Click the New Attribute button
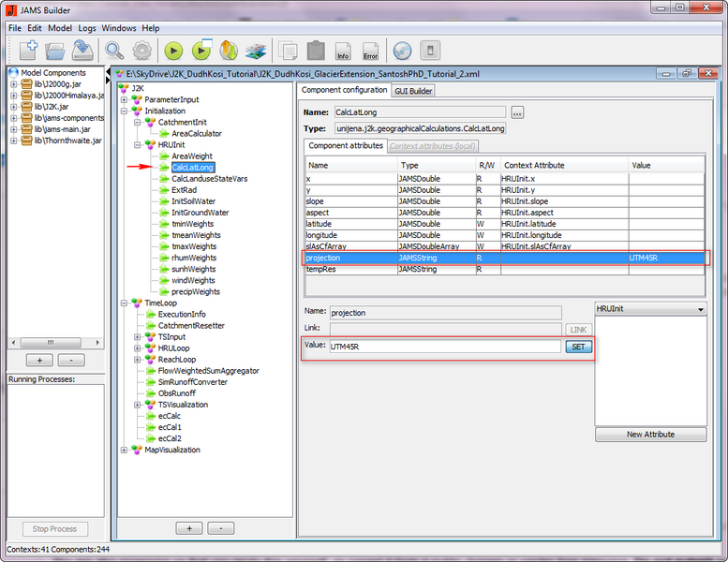The width and height of the screenshot is (728, 562). (653, 435)
